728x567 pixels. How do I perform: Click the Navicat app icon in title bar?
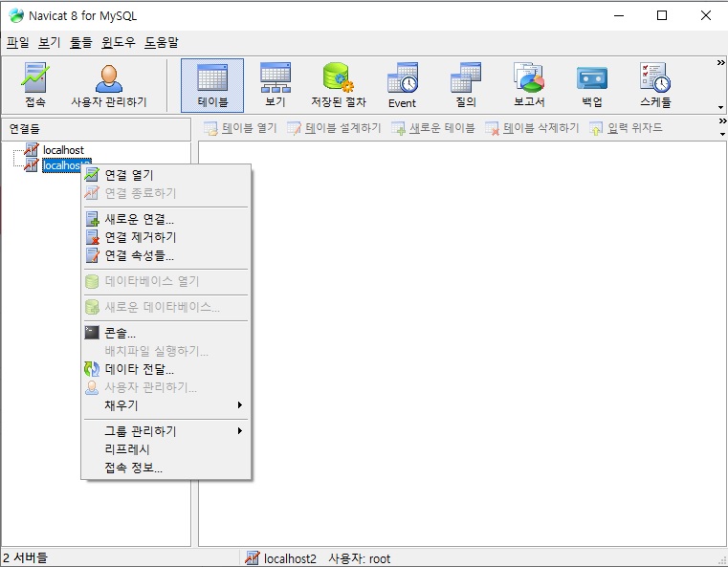coord(16,15)
